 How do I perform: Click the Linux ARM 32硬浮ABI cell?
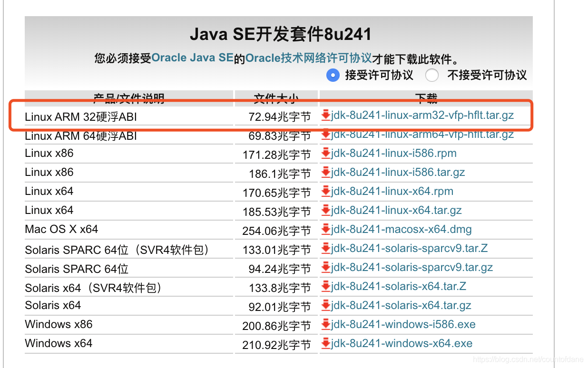(81, 116)
